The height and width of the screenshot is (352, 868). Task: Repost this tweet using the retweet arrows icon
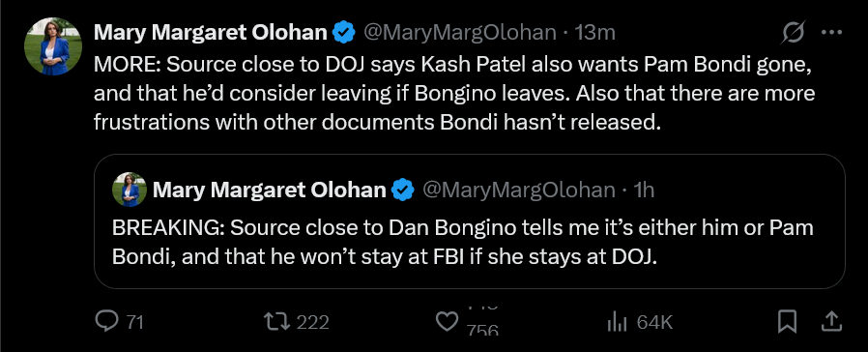point(276,321)
